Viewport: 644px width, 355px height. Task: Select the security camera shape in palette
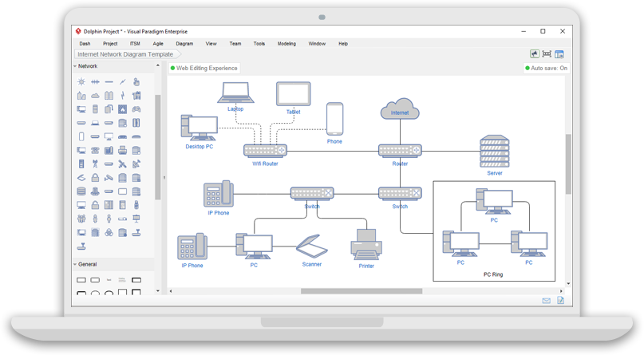(x=109, y=178)
